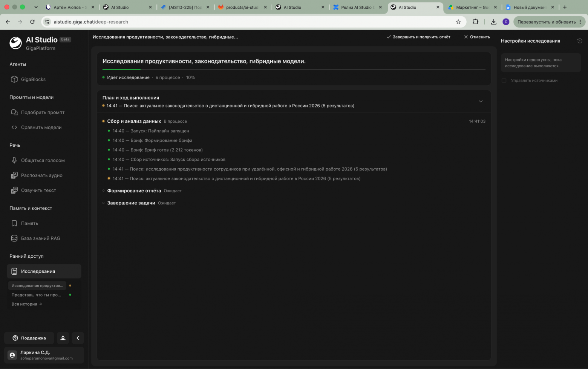Collapse План и ход выполнения section
The image size is (588, 369).
(x=481, y=101)
